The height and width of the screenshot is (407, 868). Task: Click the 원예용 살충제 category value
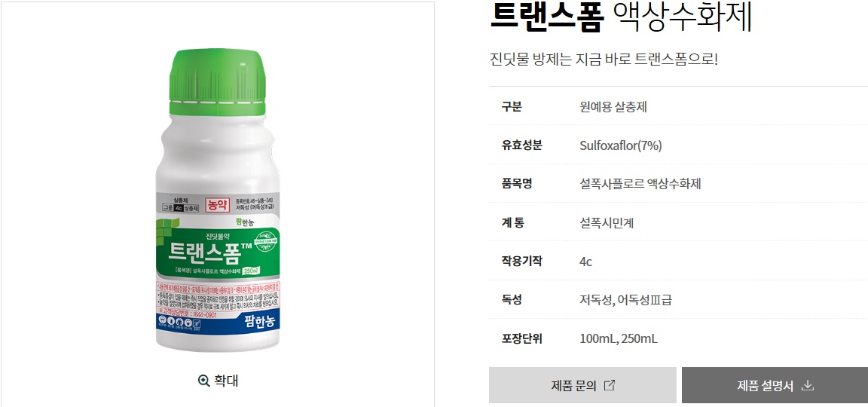(x=613, y=107)
